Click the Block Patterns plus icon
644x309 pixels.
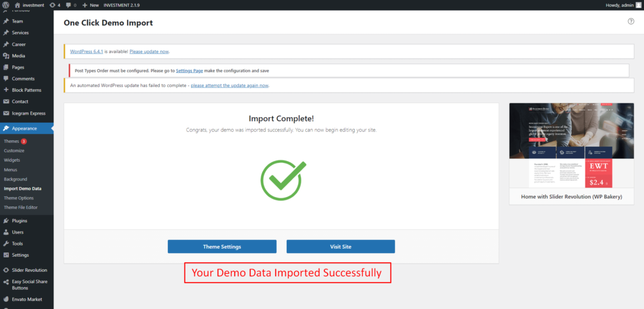pos(6,90)
